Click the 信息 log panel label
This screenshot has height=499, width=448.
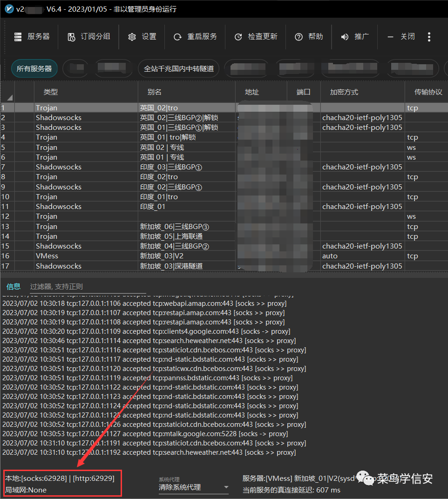pos(14,286)
